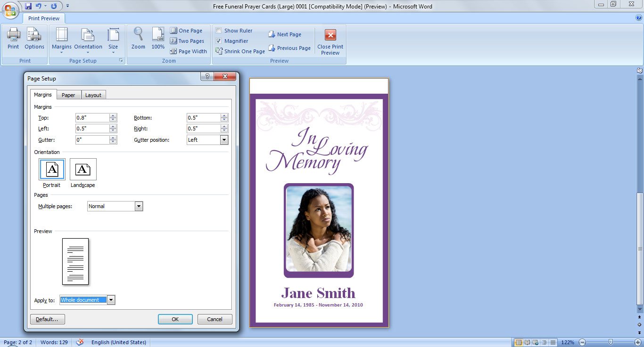Viewport: 644px width, 347px height.
Task: Switch to Print Layout view
Action: coord(519,342)
